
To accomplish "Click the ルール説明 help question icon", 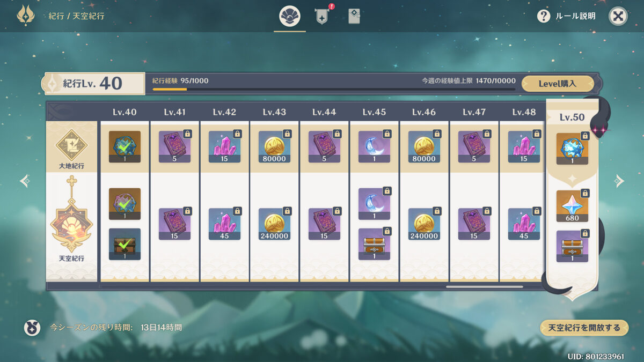I will click(544, 16).
